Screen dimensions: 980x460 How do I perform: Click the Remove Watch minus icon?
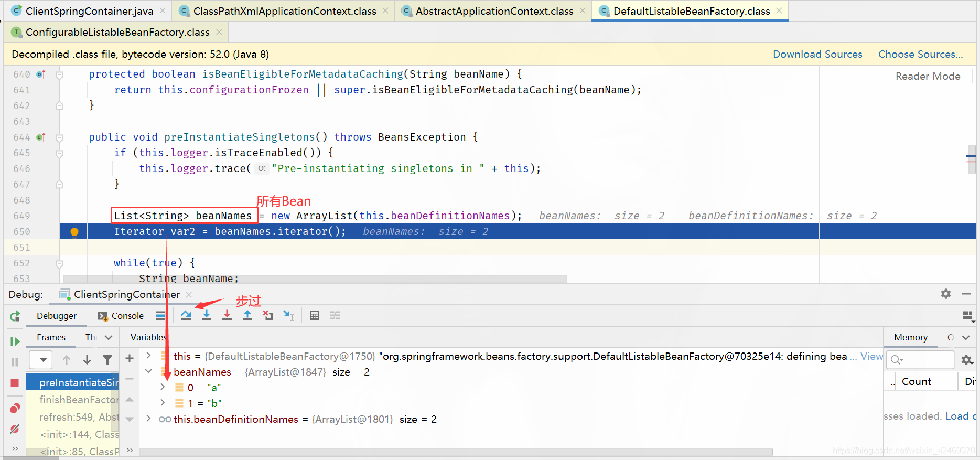click(x=130, y=378)
